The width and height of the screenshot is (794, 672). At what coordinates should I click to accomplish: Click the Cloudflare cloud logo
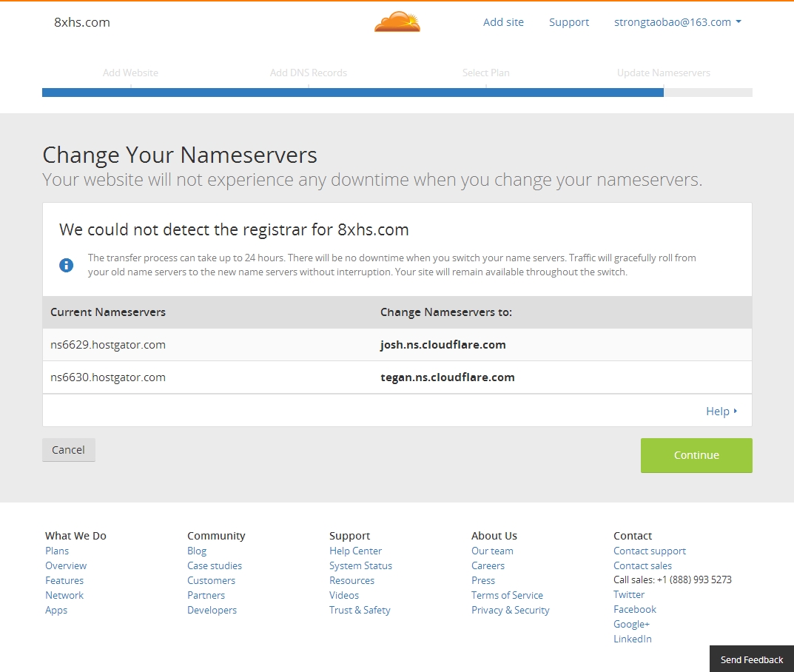pos(397,21)
